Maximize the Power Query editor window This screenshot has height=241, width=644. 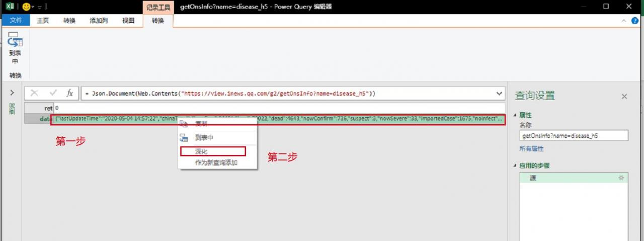[606, 7]
